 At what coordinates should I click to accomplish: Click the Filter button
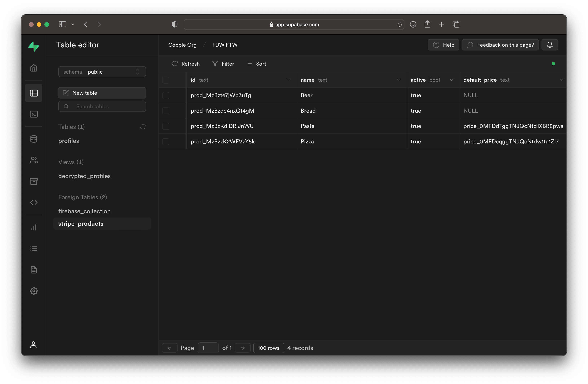click(x=223, y=64)
